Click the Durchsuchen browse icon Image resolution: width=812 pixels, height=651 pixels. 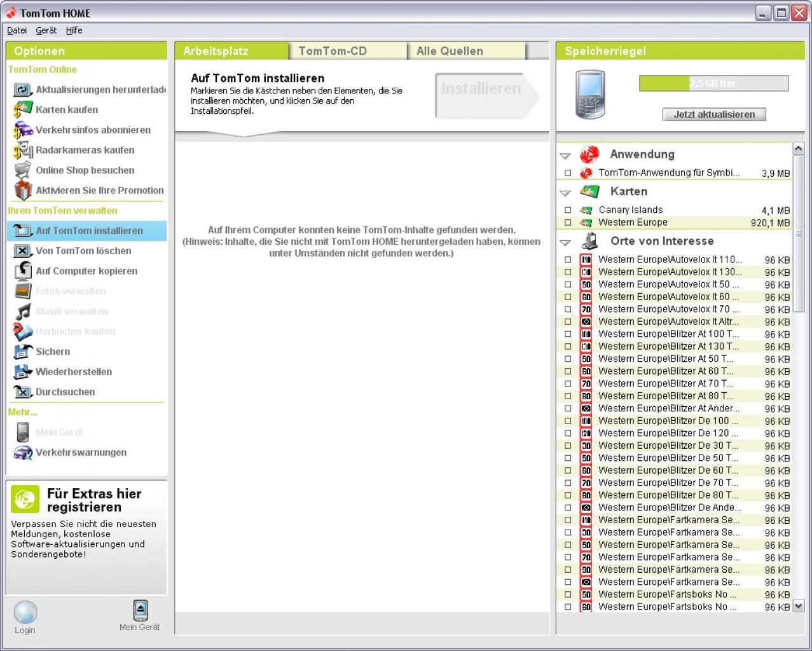click(23, 392)
